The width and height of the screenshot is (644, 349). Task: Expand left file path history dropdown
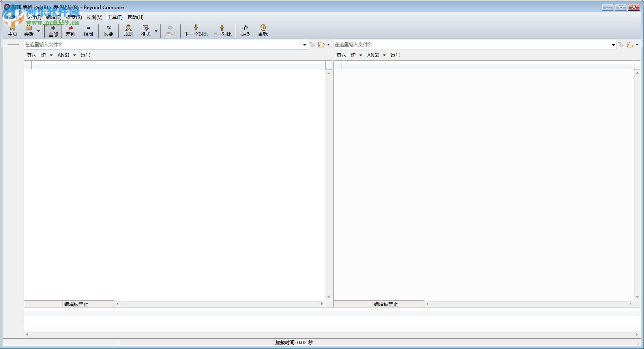point(305,45)
